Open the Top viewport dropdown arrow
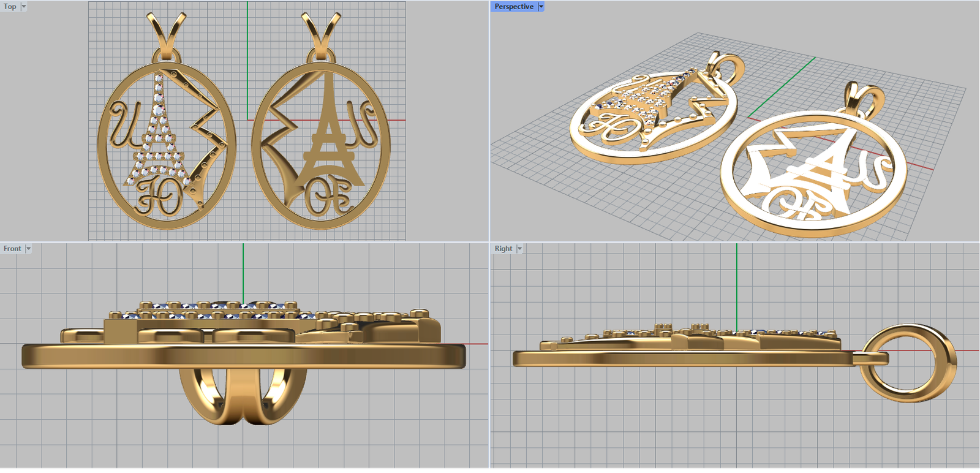980x473 pixels. 24,7
